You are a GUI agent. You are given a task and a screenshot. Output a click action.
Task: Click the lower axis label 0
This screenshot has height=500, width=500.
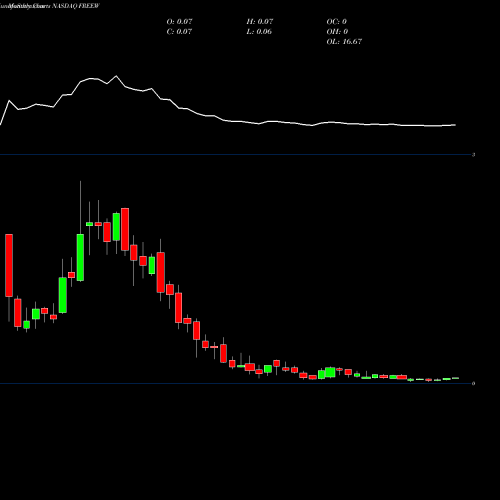(x=473, y=383)
